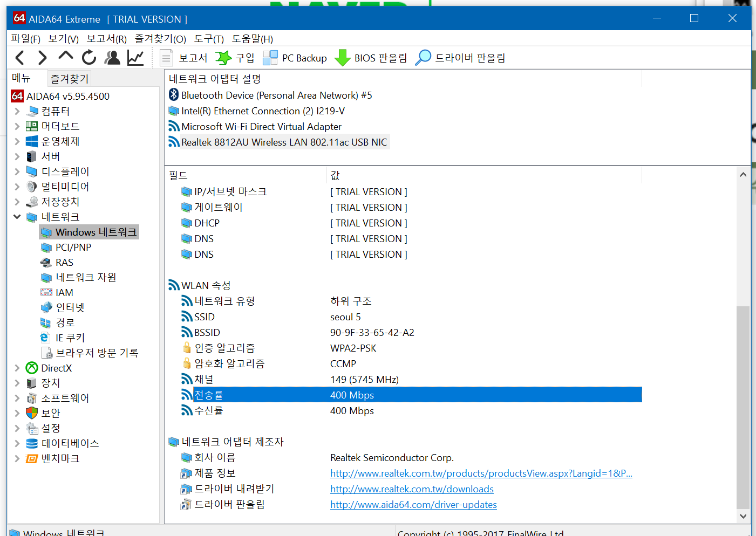This screenshot has width=756, height=536.
Task: Expand the 컴퓨터 tree node
Action: 17,111
